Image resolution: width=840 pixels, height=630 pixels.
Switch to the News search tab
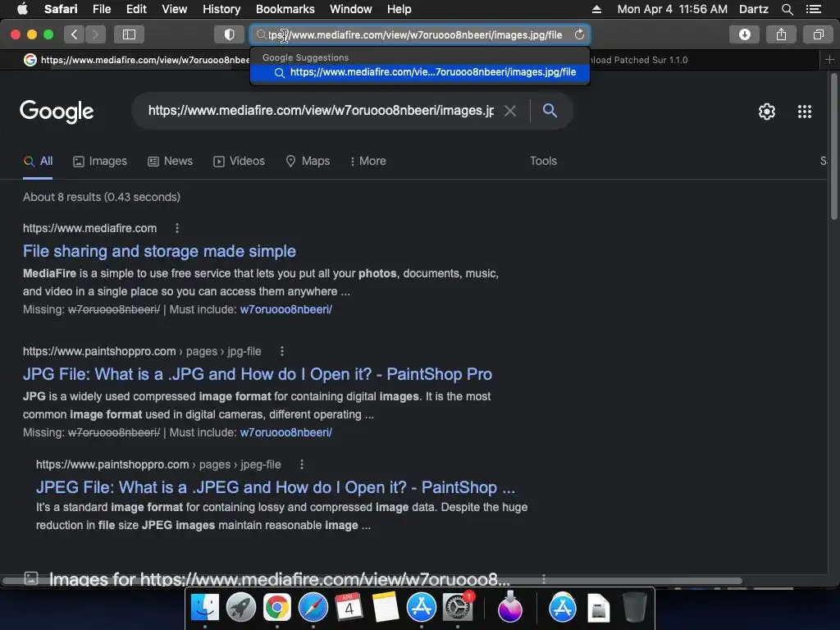click(x=170, y=162)
